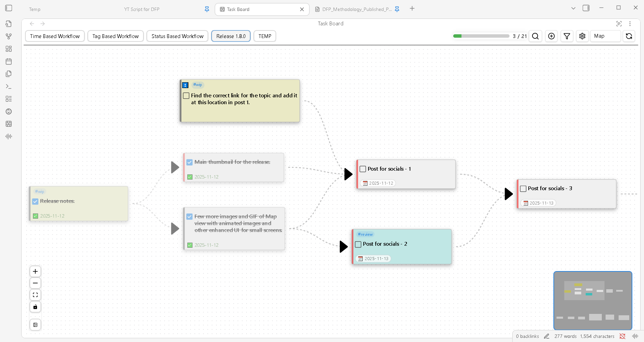This screenshot has width=644, height=342.
Task: Toggle the canvas lock icon
Action: 35,307
